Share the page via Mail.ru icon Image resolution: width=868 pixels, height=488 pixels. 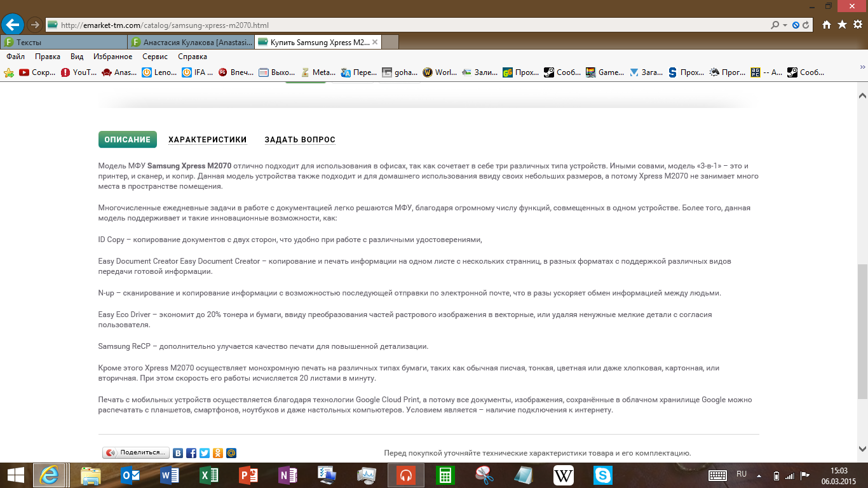(x=231, y=453)
